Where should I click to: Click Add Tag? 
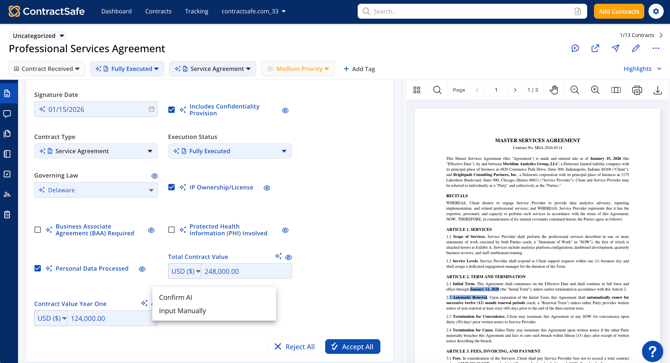tap(359, 69)
